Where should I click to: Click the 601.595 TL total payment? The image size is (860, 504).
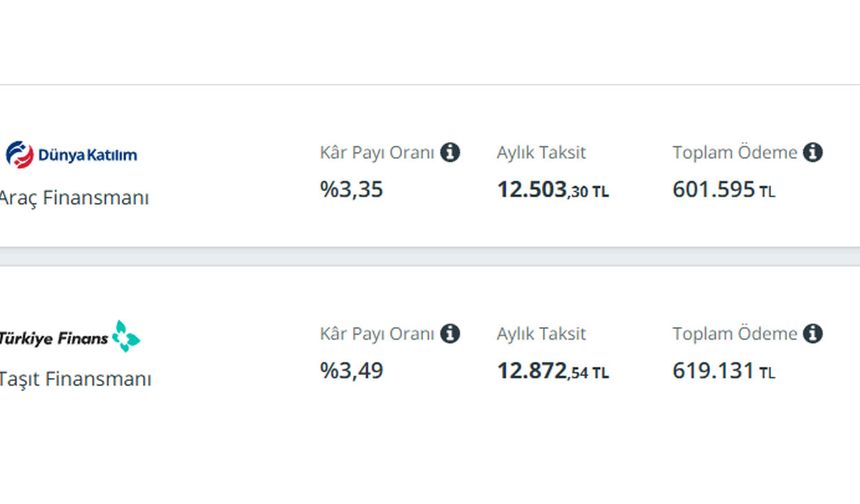724,190
